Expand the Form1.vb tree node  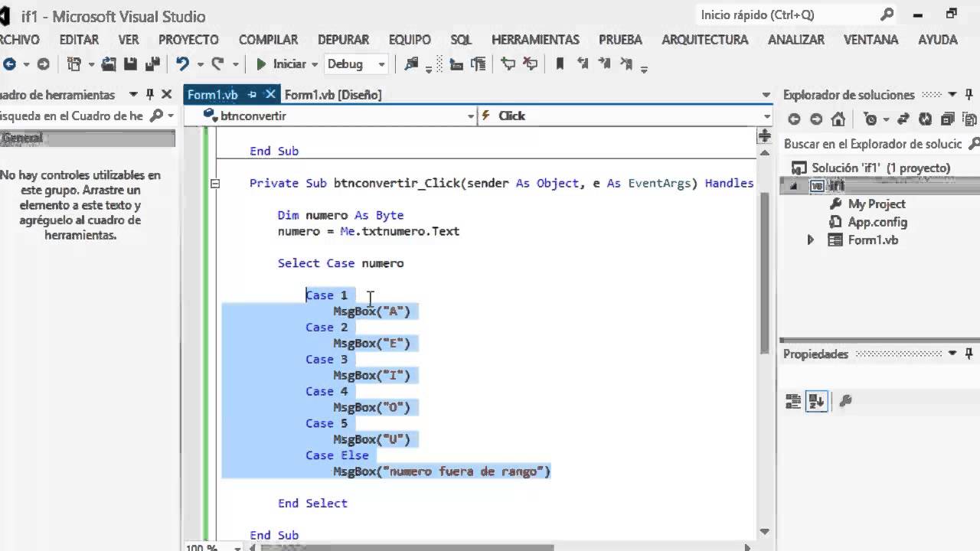tap(811, 240)
